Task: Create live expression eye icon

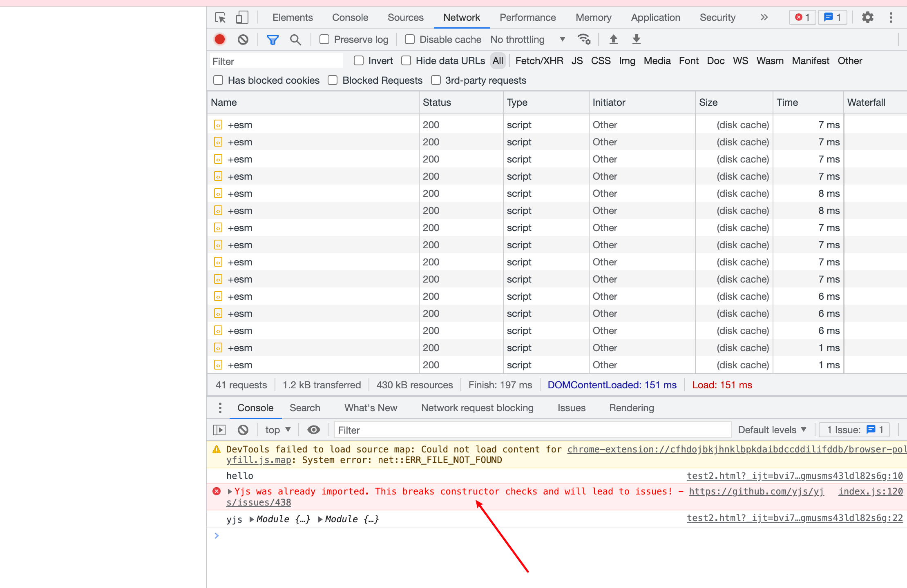Action: [x=313, y=430]
